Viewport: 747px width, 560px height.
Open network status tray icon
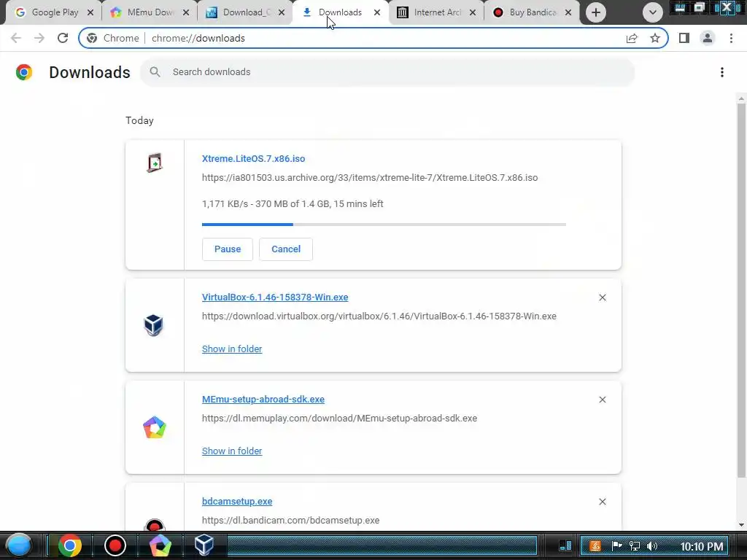[634, 546]
